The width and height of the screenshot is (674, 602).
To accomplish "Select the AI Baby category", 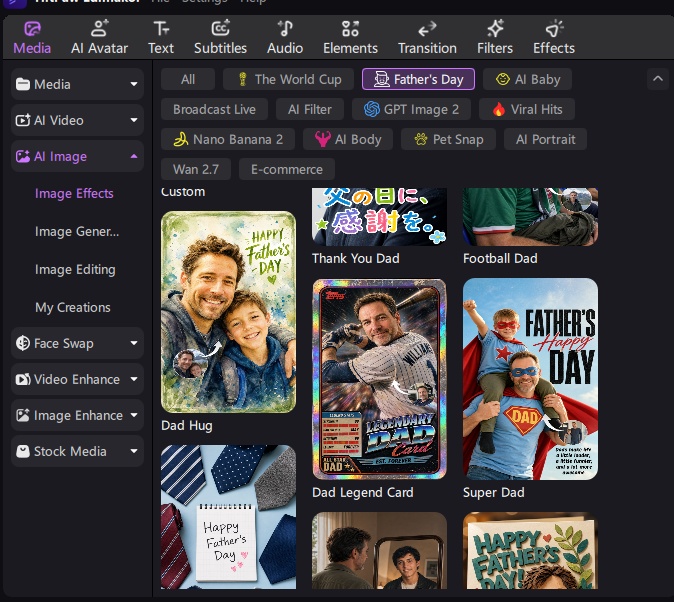I will click(x=527, y=79).
